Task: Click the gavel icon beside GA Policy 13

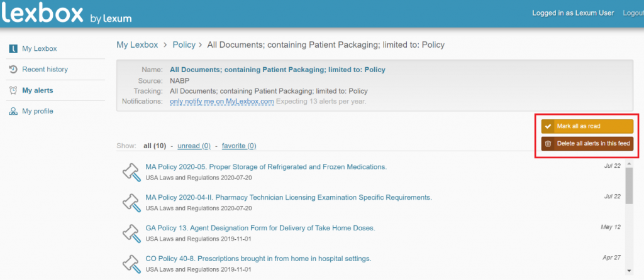Action: [131, 232]
